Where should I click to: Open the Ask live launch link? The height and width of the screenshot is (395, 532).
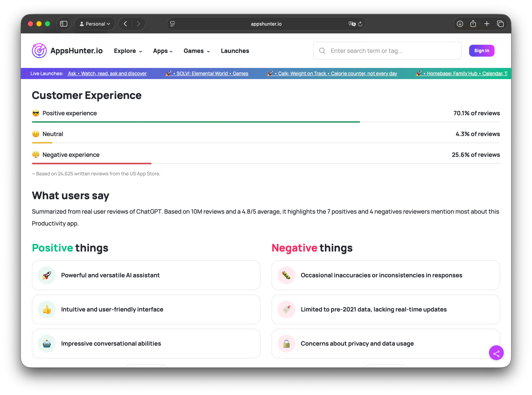[x=107, y=73]
